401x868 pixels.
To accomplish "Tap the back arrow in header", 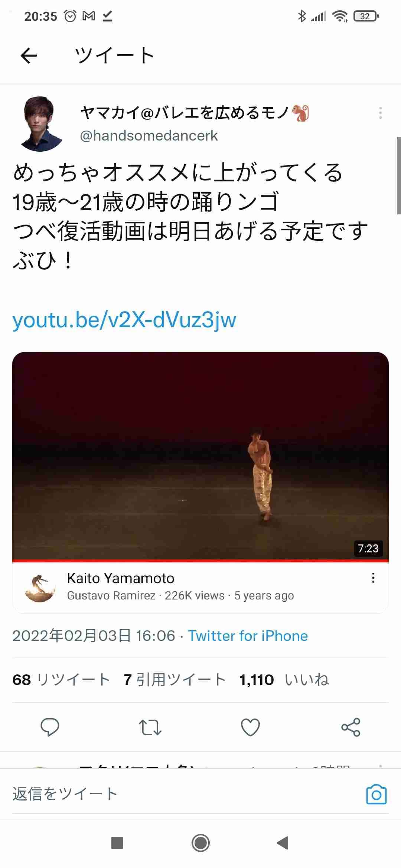I will [29, 56].
